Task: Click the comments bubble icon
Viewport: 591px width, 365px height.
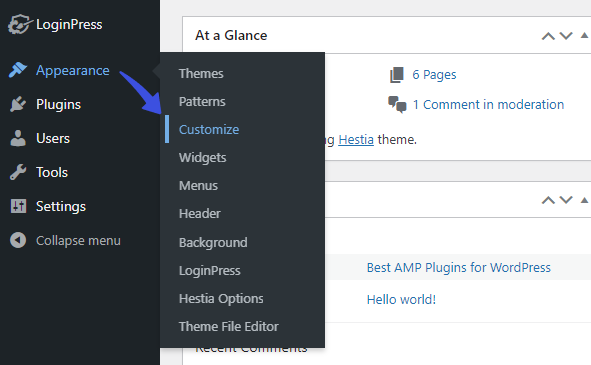Action: tap(397, 104)
